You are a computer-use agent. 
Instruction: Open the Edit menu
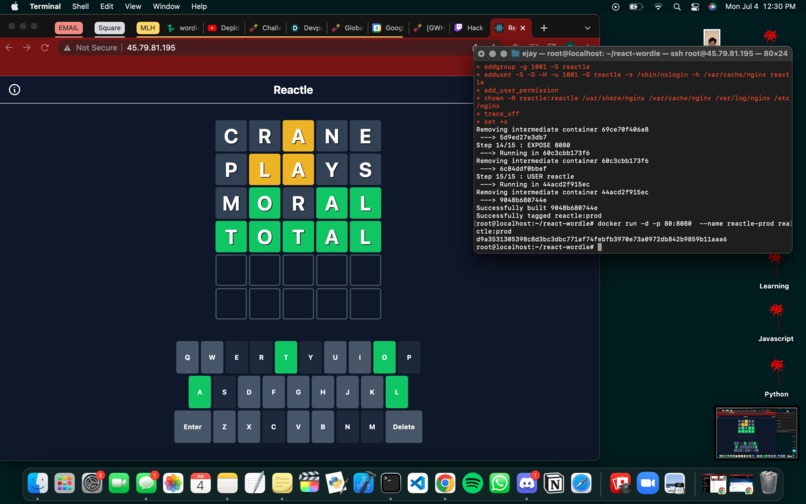point(107,7)
